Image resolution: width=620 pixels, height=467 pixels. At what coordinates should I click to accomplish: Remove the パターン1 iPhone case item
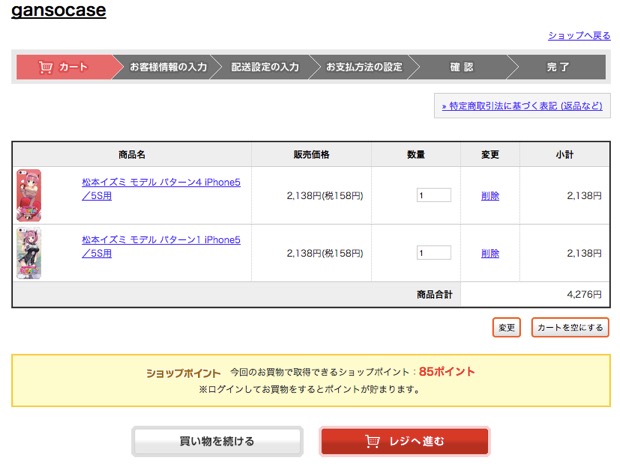(489, 253)
